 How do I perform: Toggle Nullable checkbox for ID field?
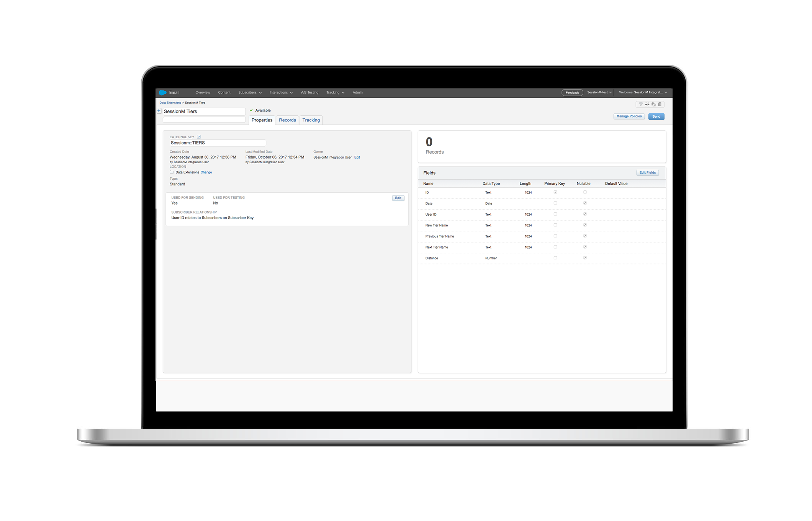click(585, 192)
